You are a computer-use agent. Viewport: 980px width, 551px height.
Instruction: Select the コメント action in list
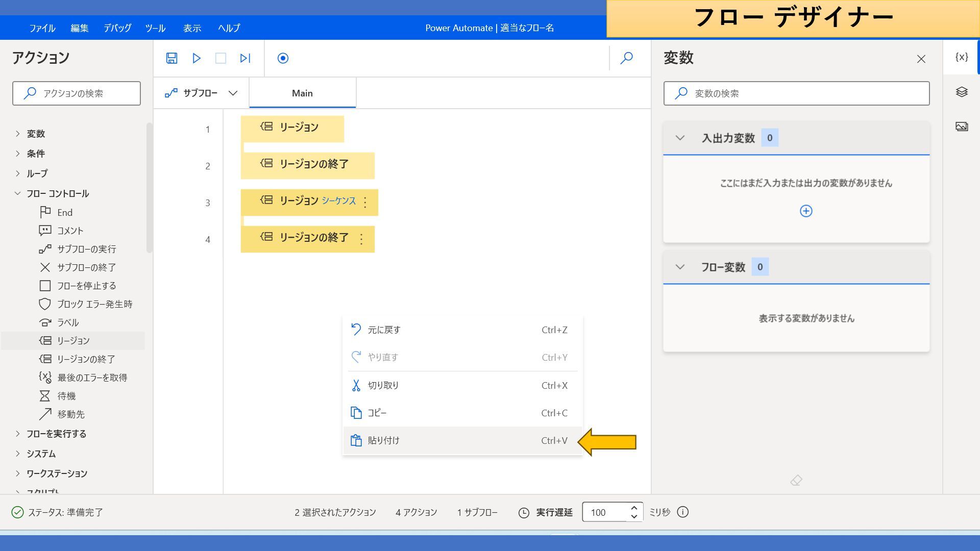pyautogui.click(x=70, y=231)
